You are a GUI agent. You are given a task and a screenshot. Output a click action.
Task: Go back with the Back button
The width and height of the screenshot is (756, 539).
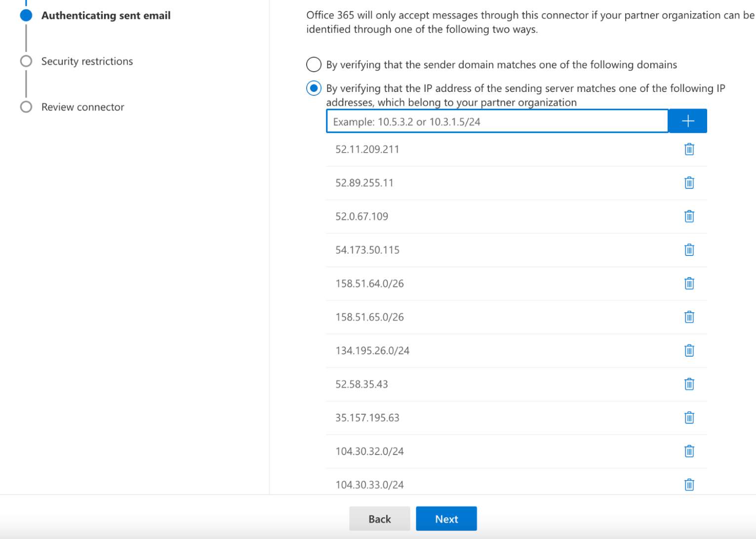click(x=379, y=518)
